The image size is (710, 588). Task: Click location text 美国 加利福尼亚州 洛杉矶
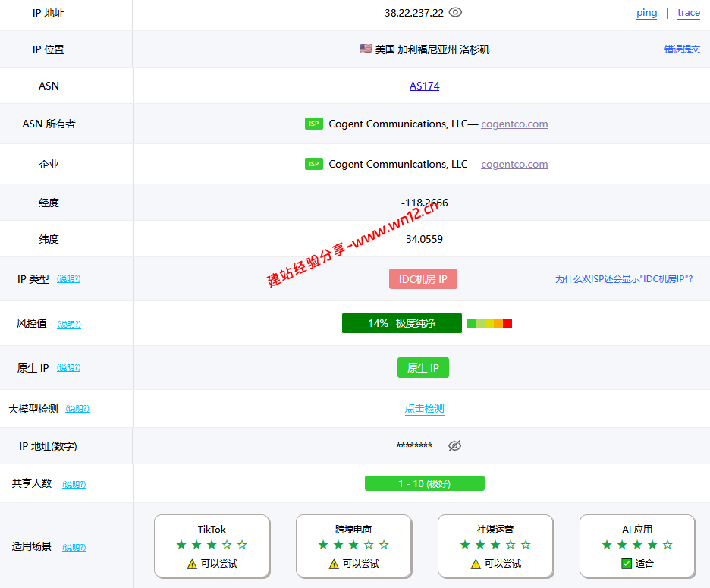coord(432,49)
